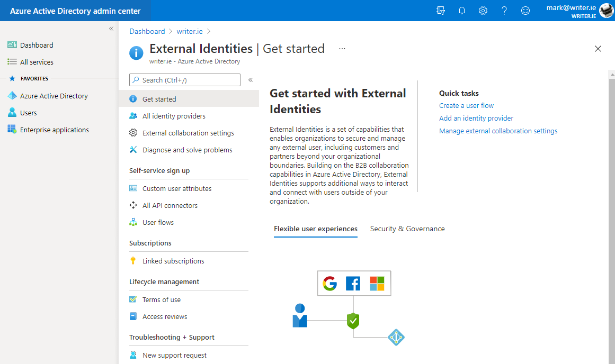The image size is (615, 364).
Task: Go to the writer.ie breadcrumb link
Action: (x=190, y=31)
